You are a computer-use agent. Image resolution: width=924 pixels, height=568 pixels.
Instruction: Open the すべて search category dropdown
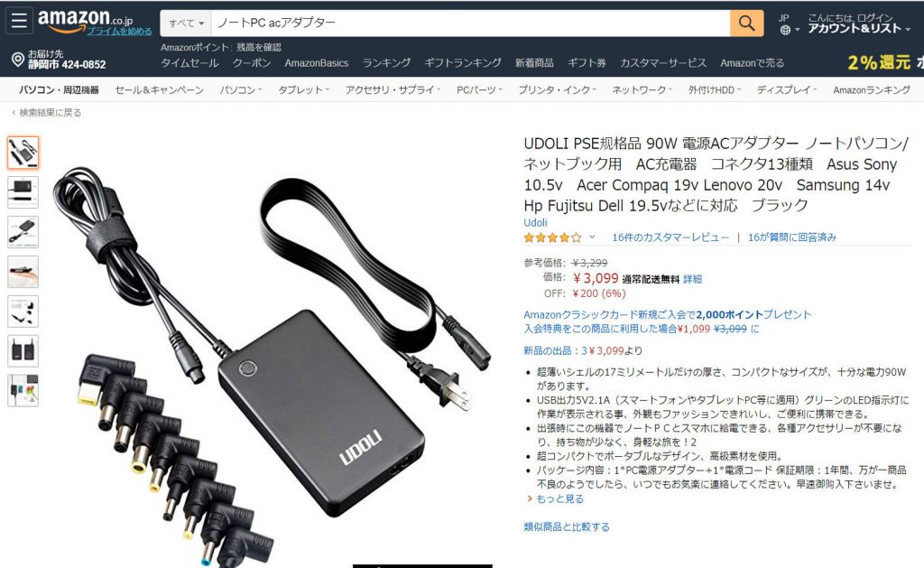[186, 23]
